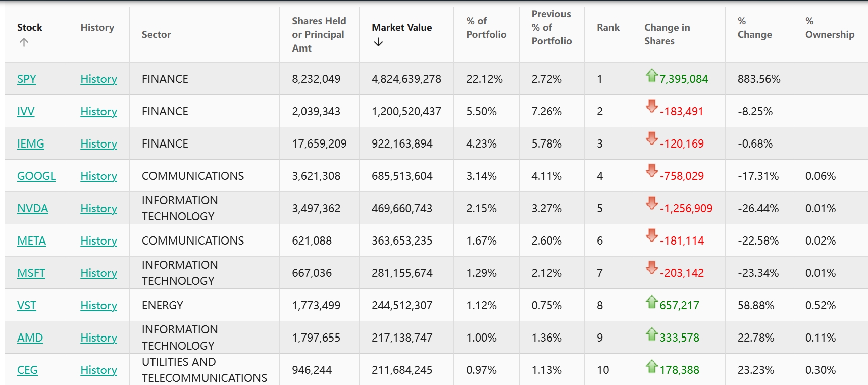Screen dimensions: 868x385
Task: Click the green up arrow in VST row
Action: tap(651, 302)
